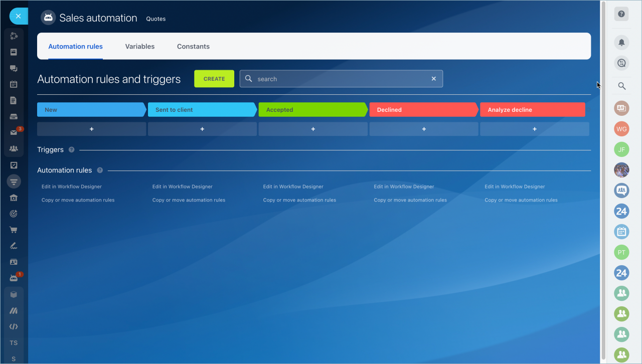
Task: Open the PT contact avatar
Action: coord(621,252)
